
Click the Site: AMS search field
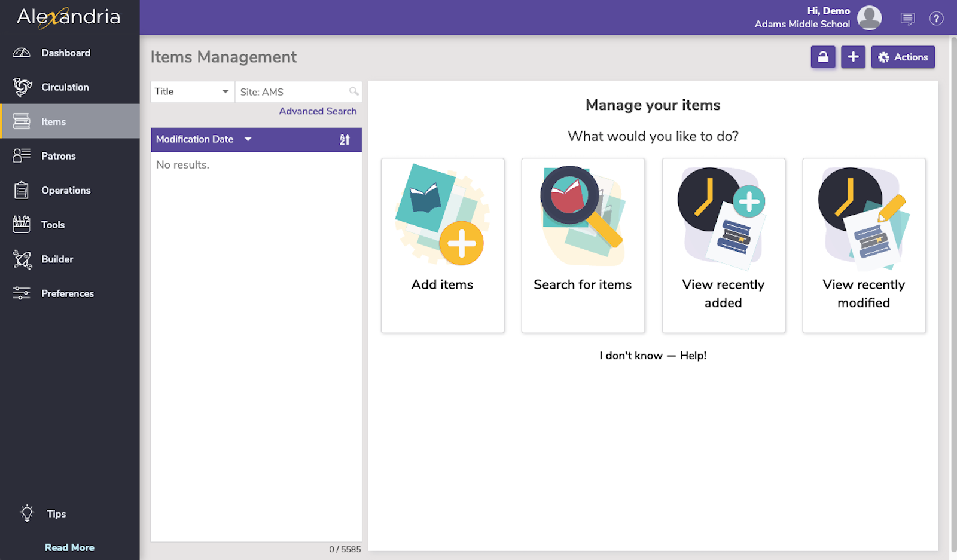(292, 92)
